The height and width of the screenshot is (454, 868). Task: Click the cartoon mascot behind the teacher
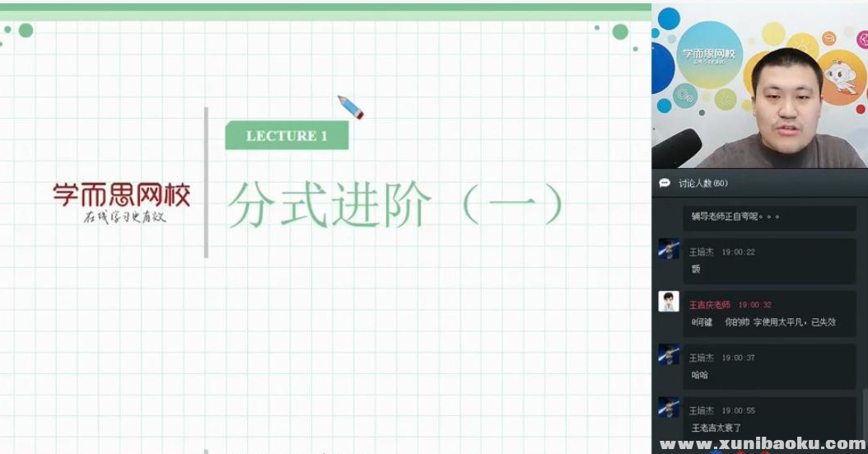click(841, 77)
